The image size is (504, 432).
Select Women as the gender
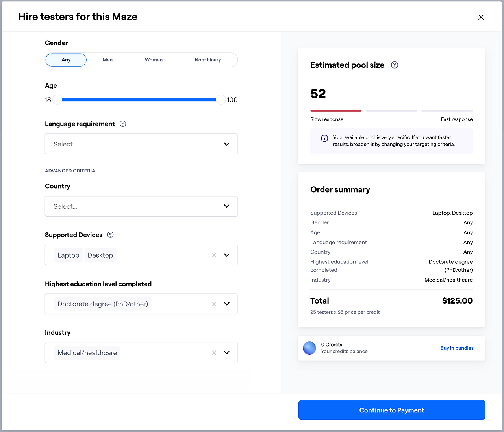(154, 60)
